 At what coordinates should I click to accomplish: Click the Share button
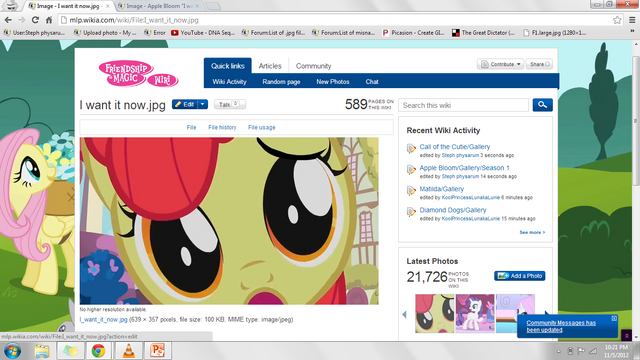539,64
